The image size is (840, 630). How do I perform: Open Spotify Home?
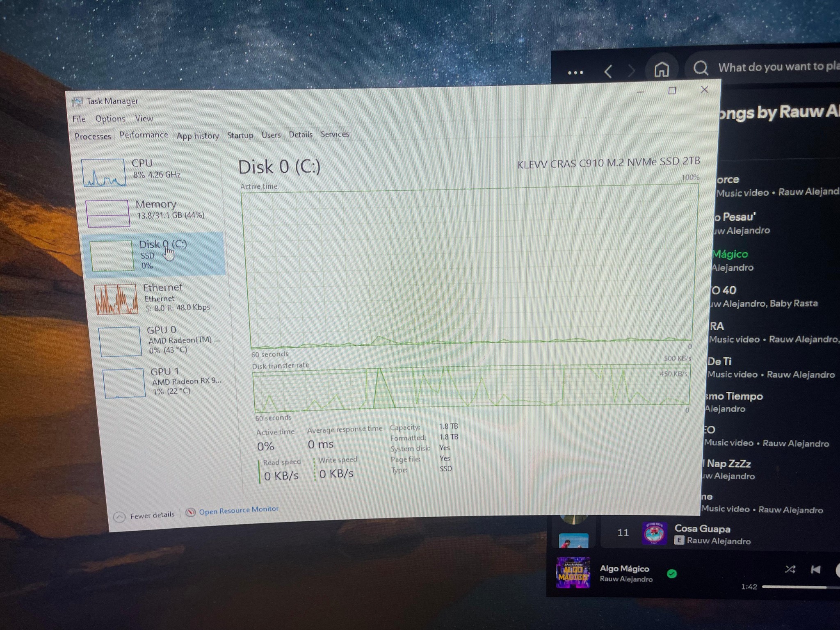click(x=661, y=70)
